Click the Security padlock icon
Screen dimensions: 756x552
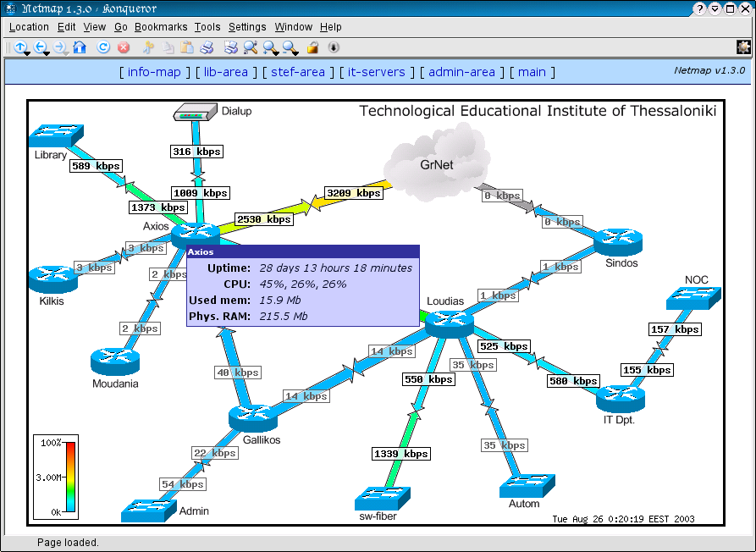pyautogui.click(x=312, y=47)
